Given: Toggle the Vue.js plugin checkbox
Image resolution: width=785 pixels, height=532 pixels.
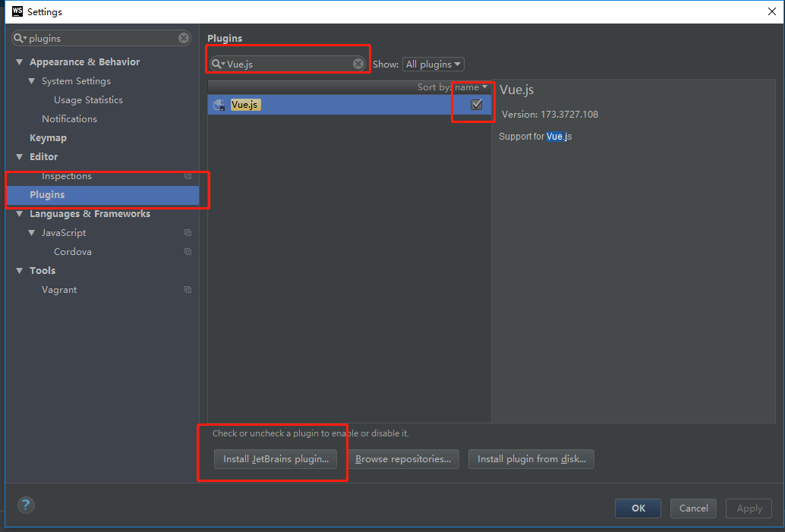Looking at the screenshot, I should (477, 105).
